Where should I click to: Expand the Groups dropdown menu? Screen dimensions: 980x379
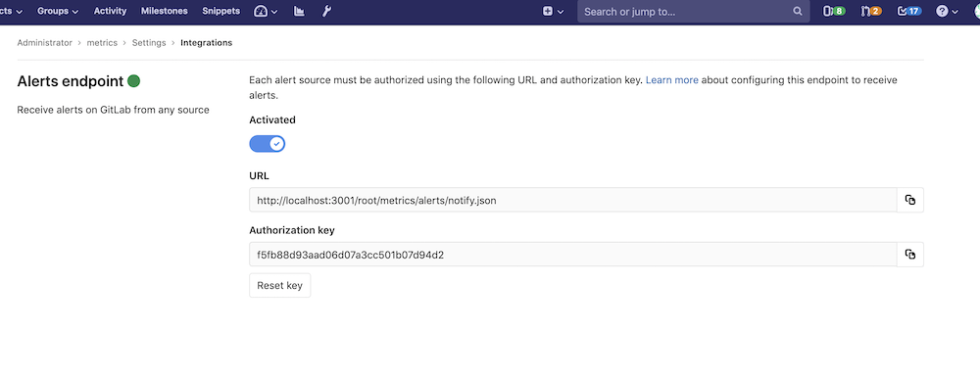click(58, 11)
